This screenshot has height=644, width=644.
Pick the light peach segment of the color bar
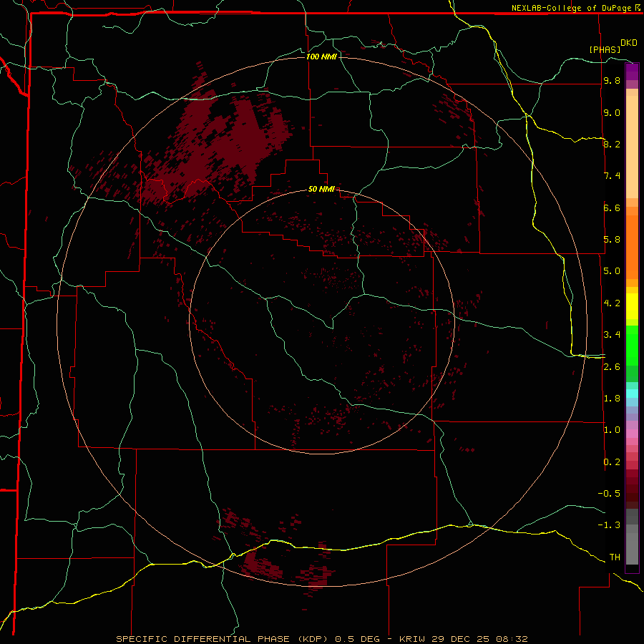(632, 147)
